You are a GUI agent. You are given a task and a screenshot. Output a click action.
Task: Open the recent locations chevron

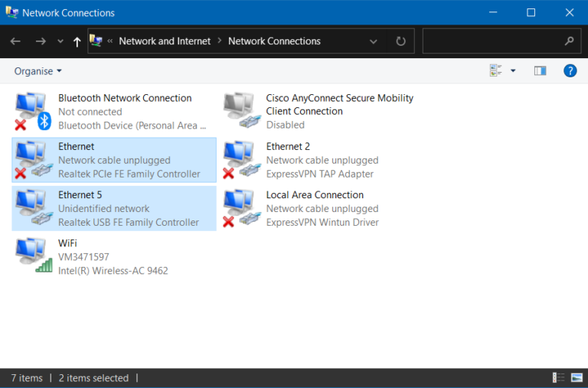pyautogui.click(x=60, y=42)
